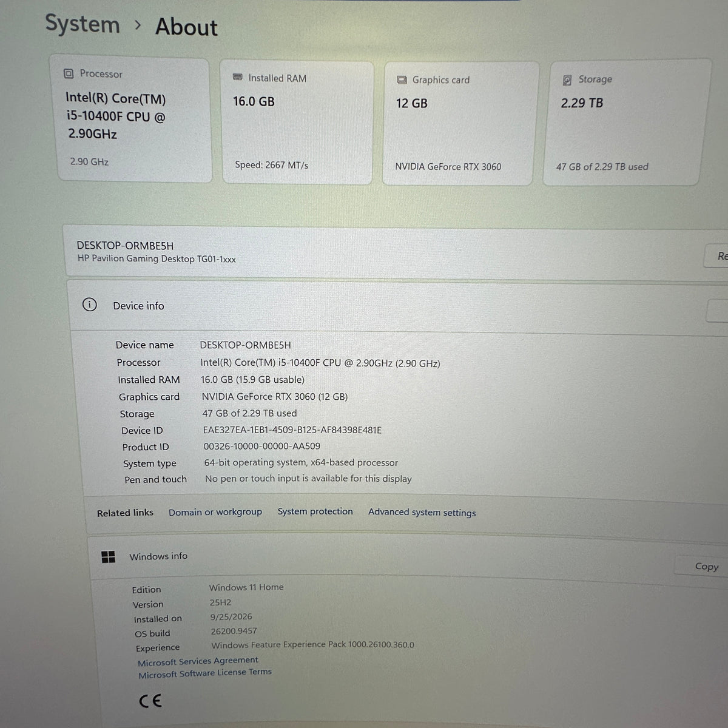Select the DESKTOP-ORMBE5H PC name heading
Screen dimensions: 728x728
[125, 246]
